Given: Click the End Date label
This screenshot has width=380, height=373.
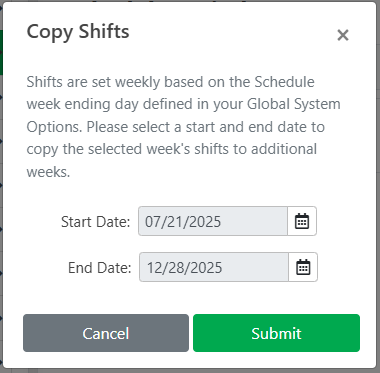Looking at the screenshot, I should pos(100,268).
